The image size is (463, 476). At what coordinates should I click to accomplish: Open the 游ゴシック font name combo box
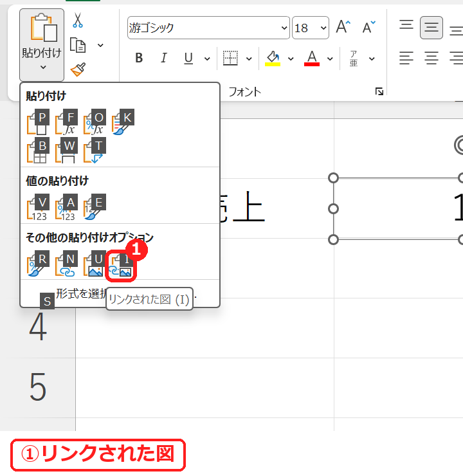208,28
